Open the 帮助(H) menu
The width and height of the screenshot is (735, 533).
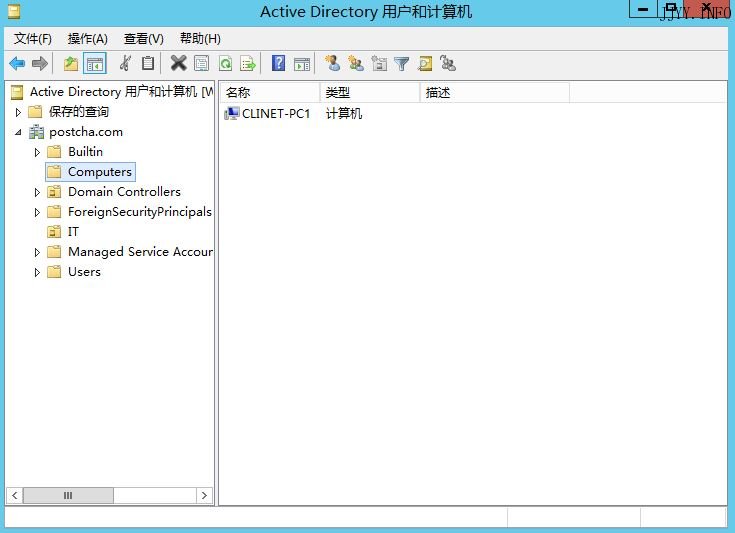click(200, 38)
